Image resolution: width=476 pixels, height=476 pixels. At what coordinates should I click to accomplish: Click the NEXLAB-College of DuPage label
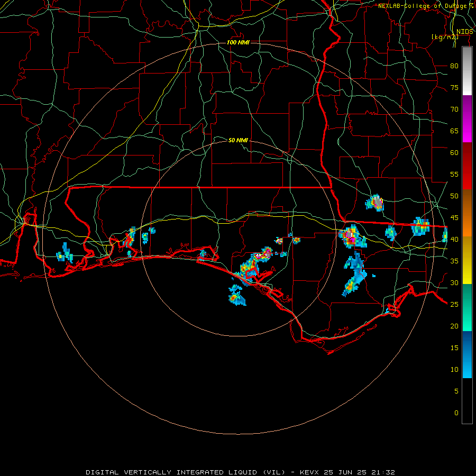(x=426, y=6)
